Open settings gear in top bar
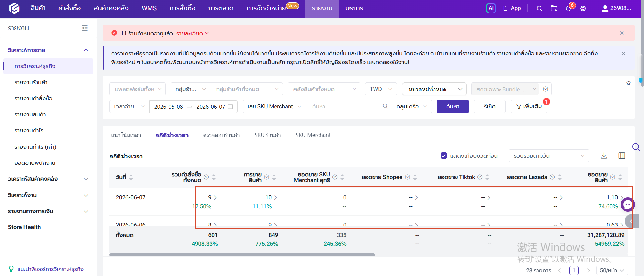This screenshot has height=276, width=644. (x=583, y=9)
